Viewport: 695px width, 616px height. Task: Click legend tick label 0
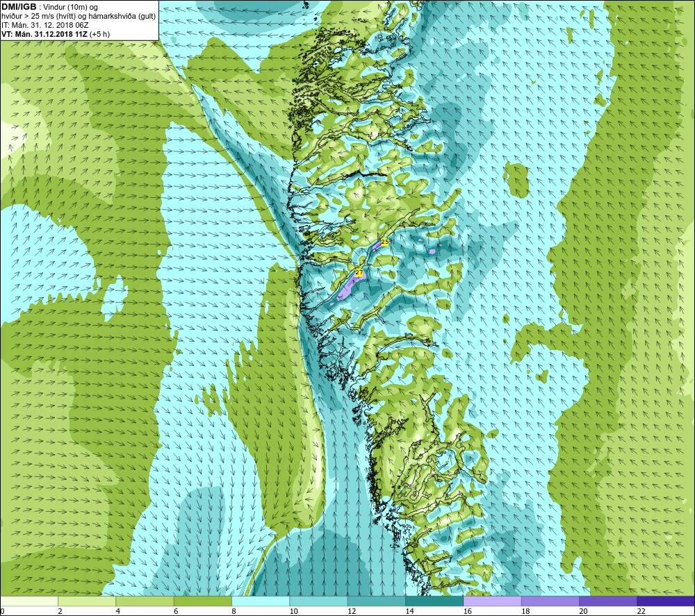[x=2, y=611]
